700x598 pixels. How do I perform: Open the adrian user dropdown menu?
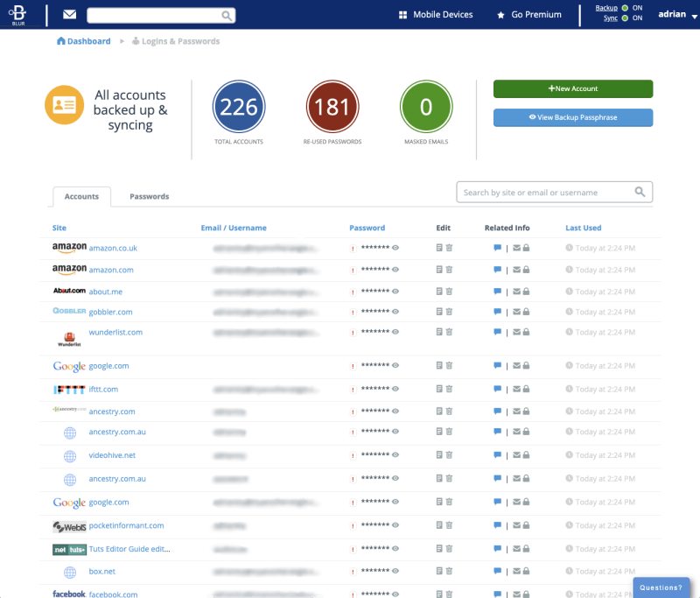pyautogui.click(x=677, y=15)
